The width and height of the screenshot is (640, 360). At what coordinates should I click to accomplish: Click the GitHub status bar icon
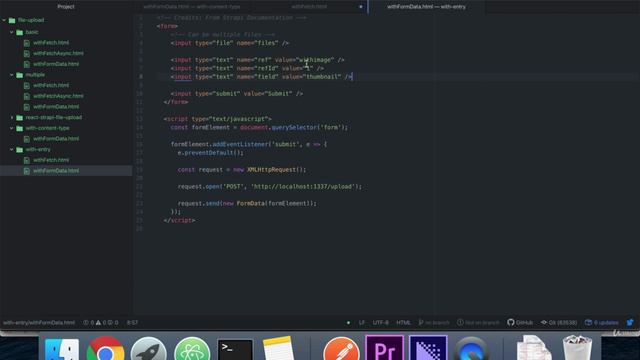tap(520, 322)
